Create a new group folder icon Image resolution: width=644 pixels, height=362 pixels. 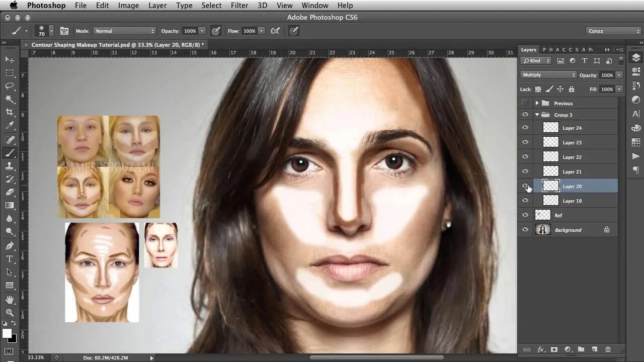581,349
